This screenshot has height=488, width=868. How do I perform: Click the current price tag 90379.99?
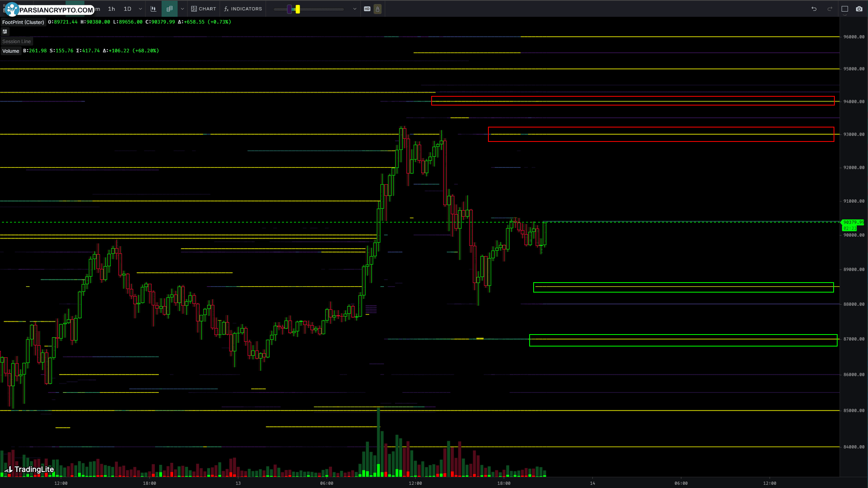click(853, 222)
